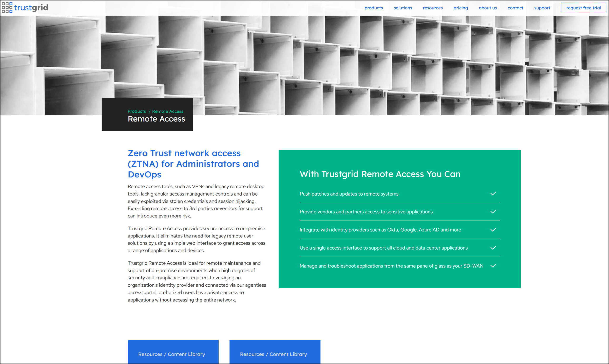This screenshot has width=609, height=364.
Task: Click the request free trial button
Action: 583,8
